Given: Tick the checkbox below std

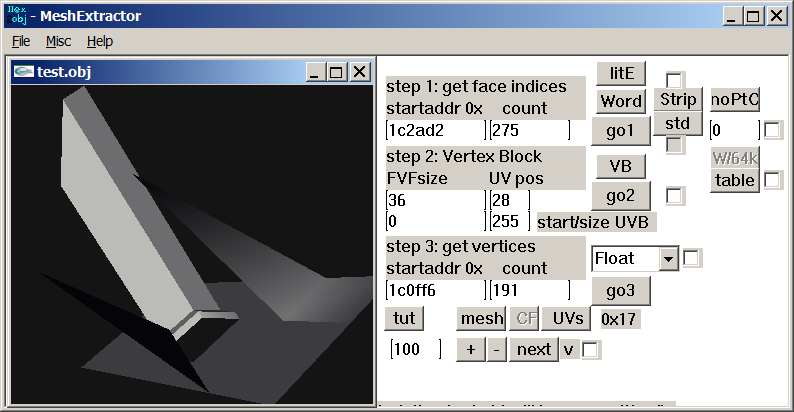Looking at the screenshot, I should coord(674,145).
